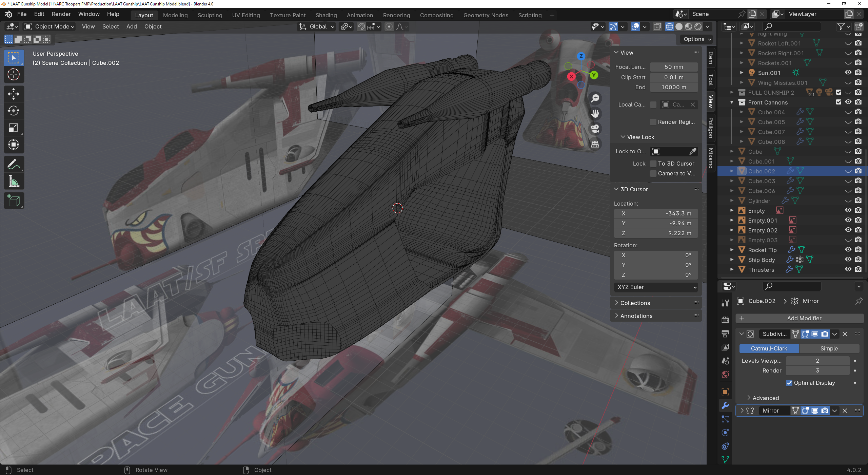868x475 pixels.
Task: Enable Render Region checkbox
Action: pyautogui.click(x=653, y=122)
